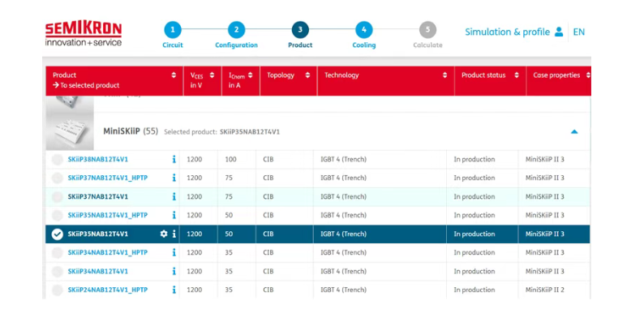Screen dimensions: 644x309
Task: Open the EN language selector
Action: [578, 32]
